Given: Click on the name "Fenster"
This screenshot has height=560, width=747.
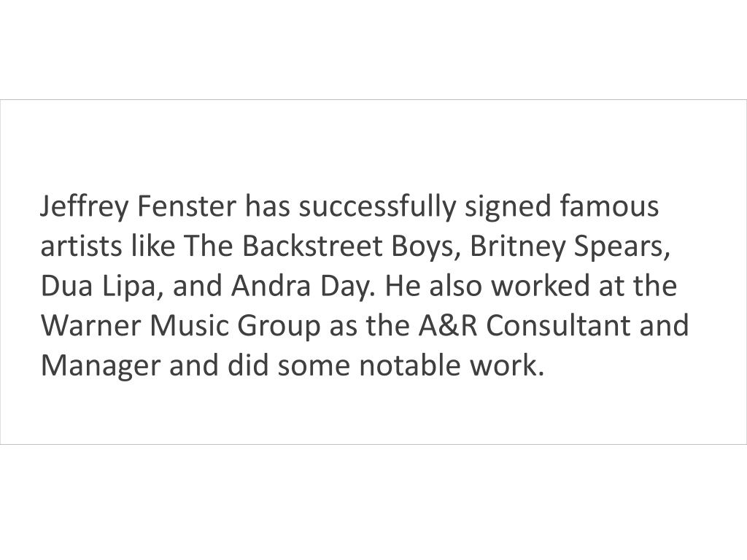Looking at the screenshot, I should point(186,206).
